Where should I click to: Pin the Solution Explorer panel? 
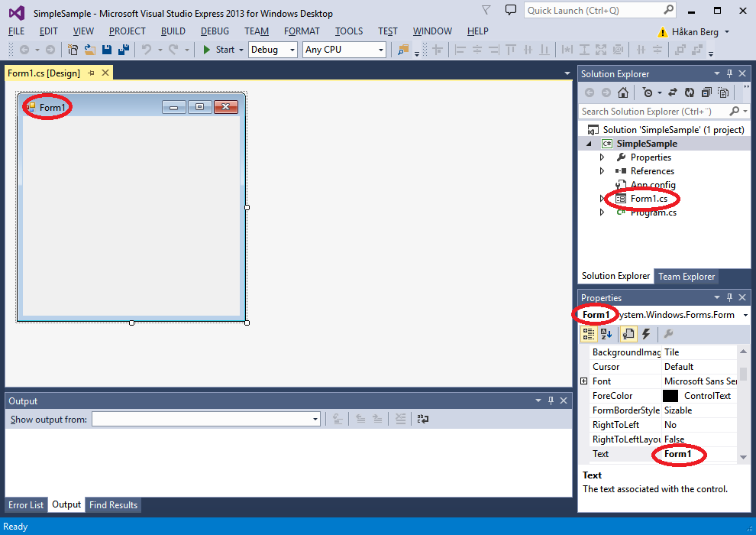point(729,74)
